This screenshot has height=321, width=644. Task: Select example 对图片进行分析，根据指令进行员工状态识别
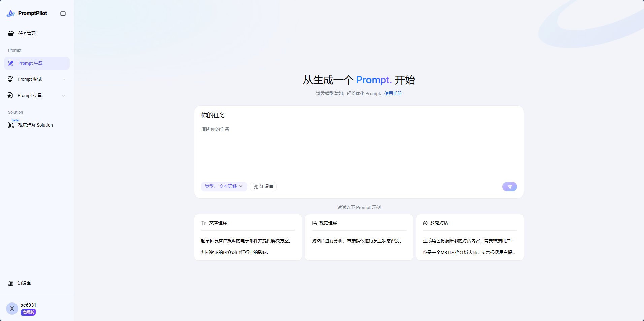pyautogui.click(x=357, y=241)
